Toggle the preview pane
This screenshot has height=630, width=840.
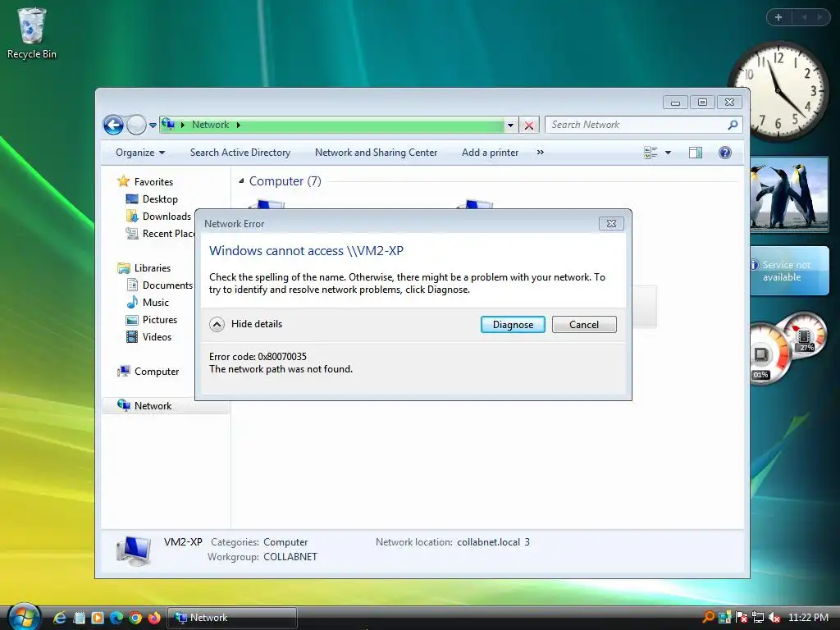696,153
